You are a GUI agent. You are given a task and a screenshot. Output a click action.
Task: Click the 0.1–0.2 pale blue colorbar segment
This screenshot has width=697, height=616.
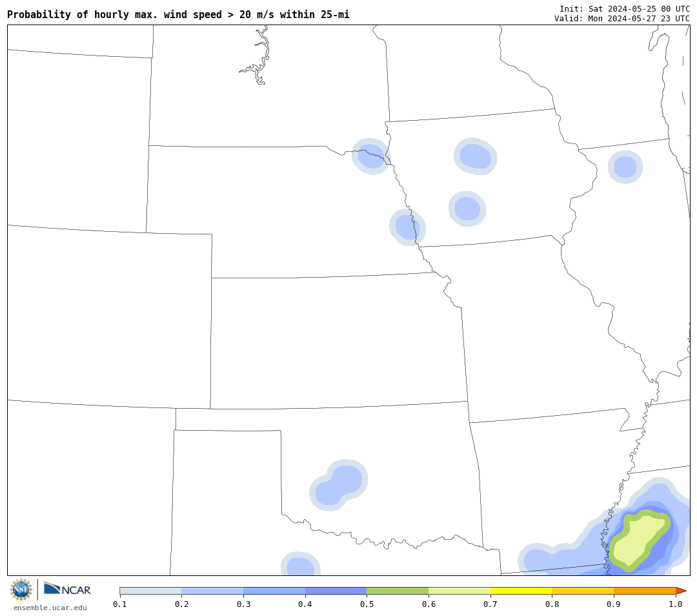[150, 591]
